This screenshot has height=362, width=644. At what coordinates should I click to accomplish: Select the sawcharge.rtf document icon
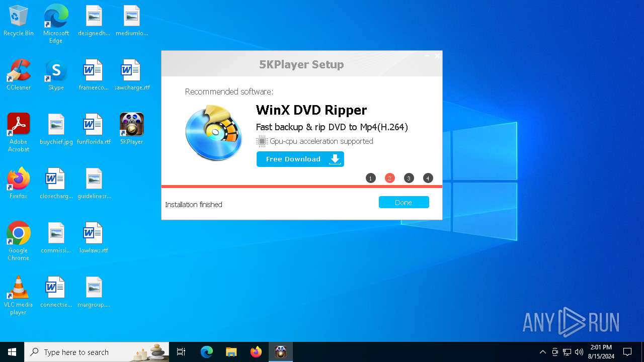click(x=131, y=74)
